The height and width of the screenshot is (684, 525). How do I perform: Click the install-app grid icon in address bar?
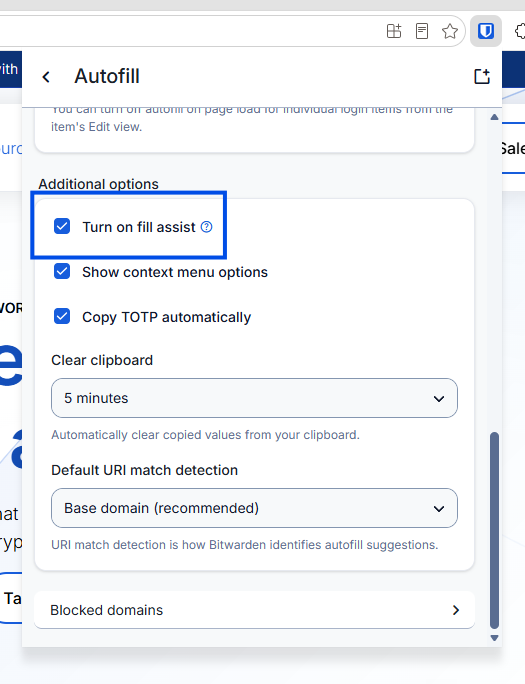(394, 31)
